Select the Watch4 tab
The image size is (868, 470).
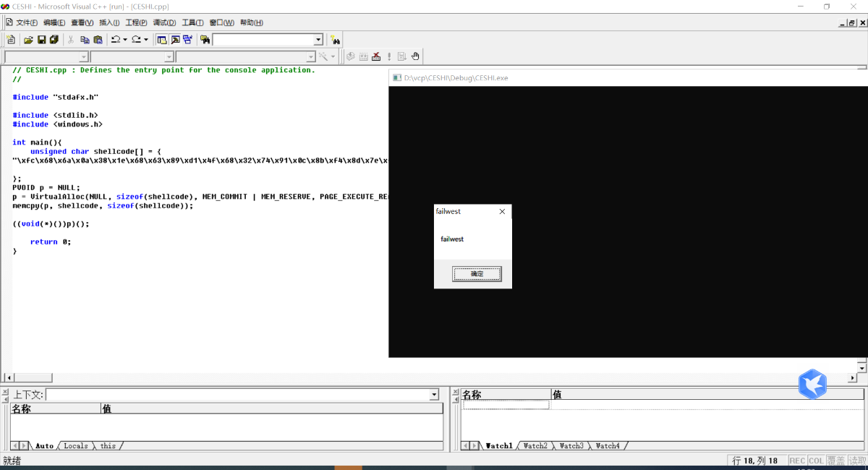pyautogui.click(x=608, y=446)
